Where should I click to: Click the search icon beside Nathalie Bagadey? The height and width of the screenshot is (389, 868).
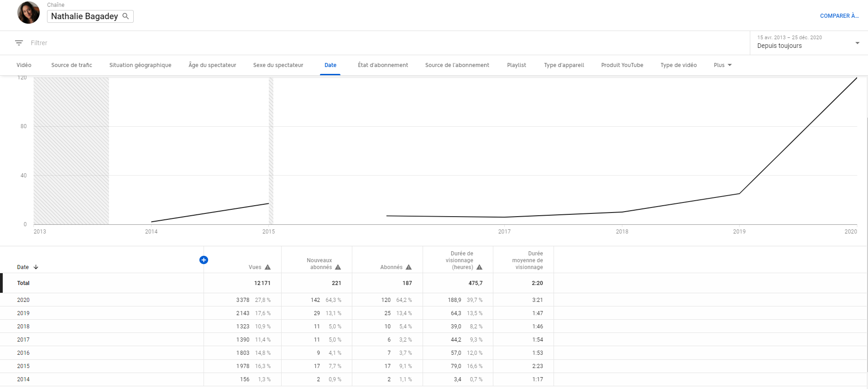[x=125, y=16]
